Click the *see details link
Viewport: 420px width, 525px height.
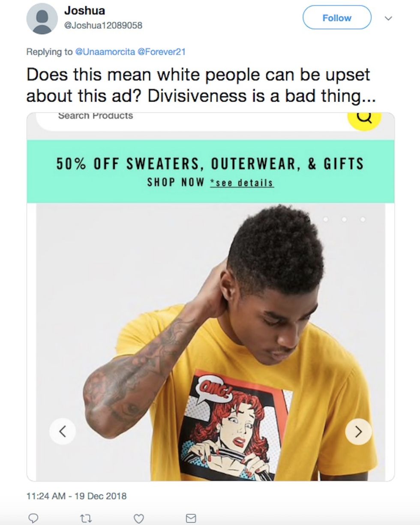(242, 183)
